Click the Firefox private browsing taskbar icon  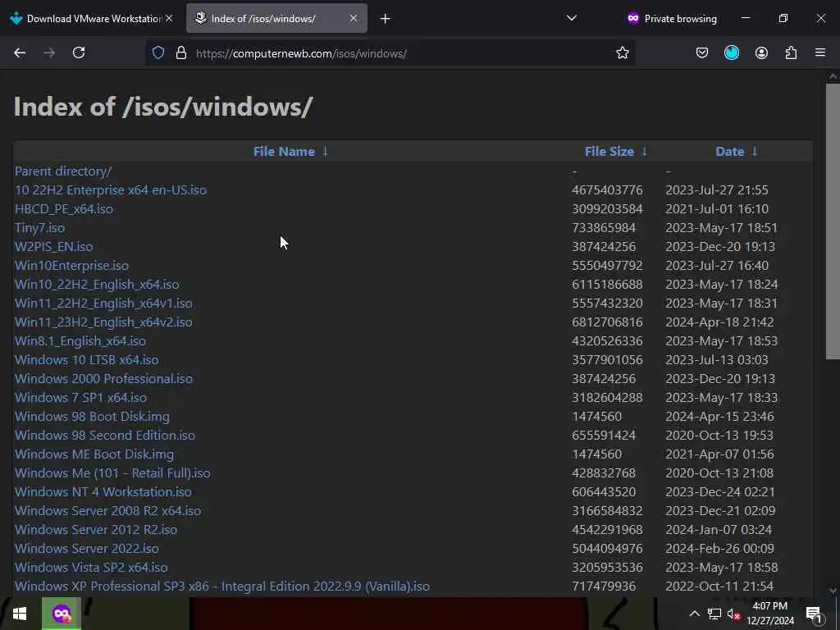click(62, 613)
